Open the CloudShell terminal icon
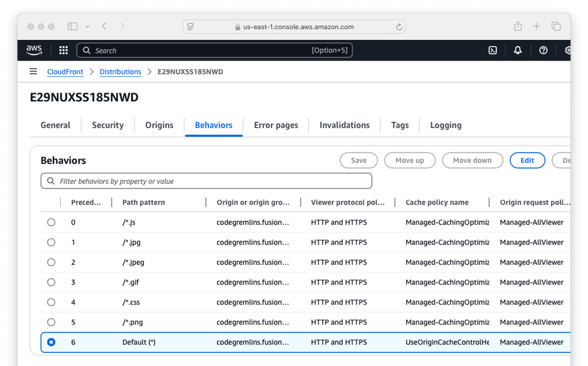 tap(492, 50)
